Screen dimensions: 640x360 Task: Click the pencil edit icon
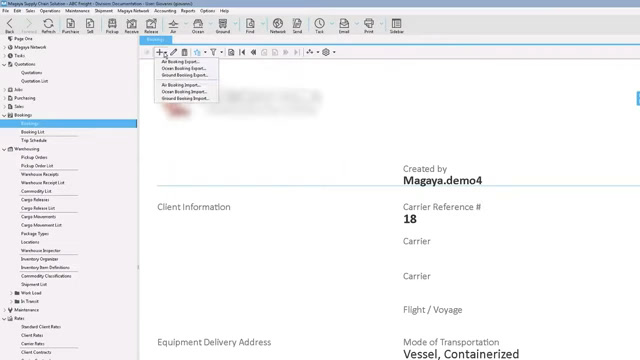tap(173, 52)
